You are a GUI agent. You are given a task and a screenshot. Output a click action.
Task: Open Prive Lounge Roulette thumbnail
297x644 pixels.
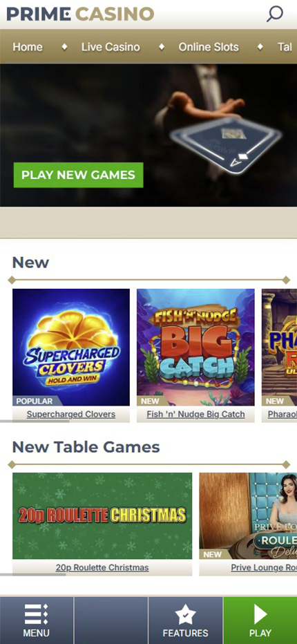[248, 516]
